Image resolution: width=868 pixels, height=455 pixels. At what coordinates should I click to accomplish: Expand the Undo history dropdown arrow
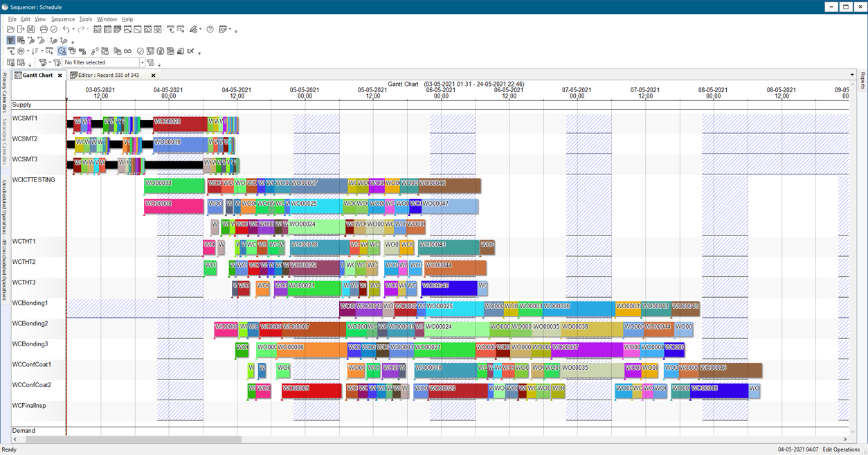tap(73, 30)
